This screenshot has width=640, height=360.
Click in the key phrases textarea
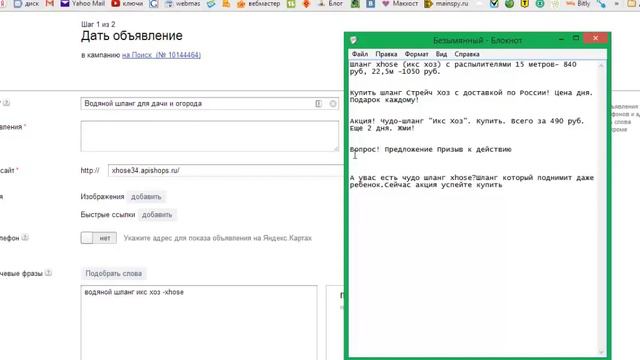(x=199, y=322)
